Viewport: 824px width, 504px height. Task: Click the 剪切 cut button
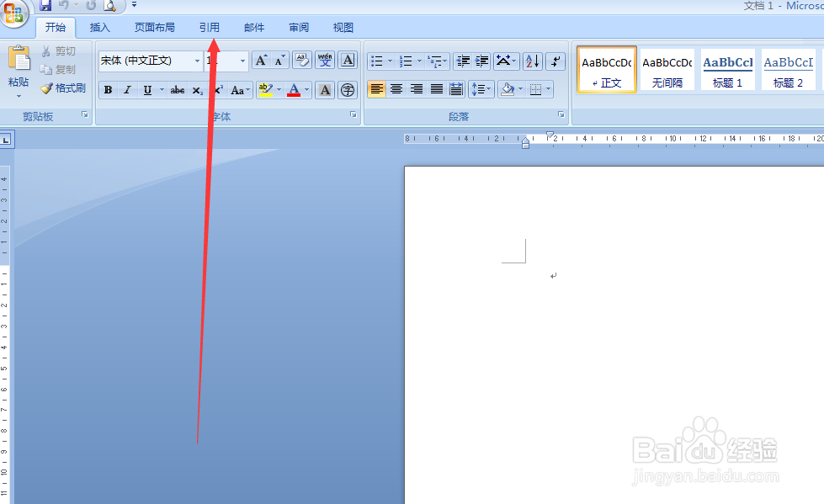pyautogui.click(x=58, y=51)
